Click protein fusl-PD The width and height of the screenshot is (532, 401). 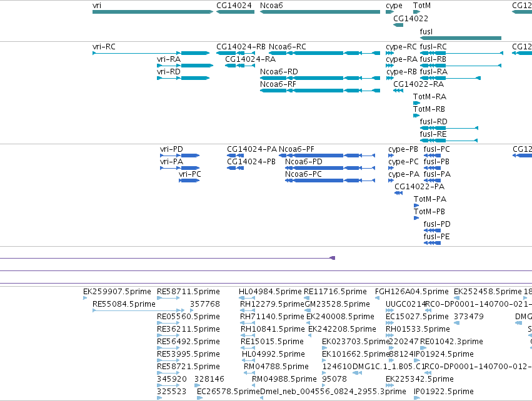point(432,230)
